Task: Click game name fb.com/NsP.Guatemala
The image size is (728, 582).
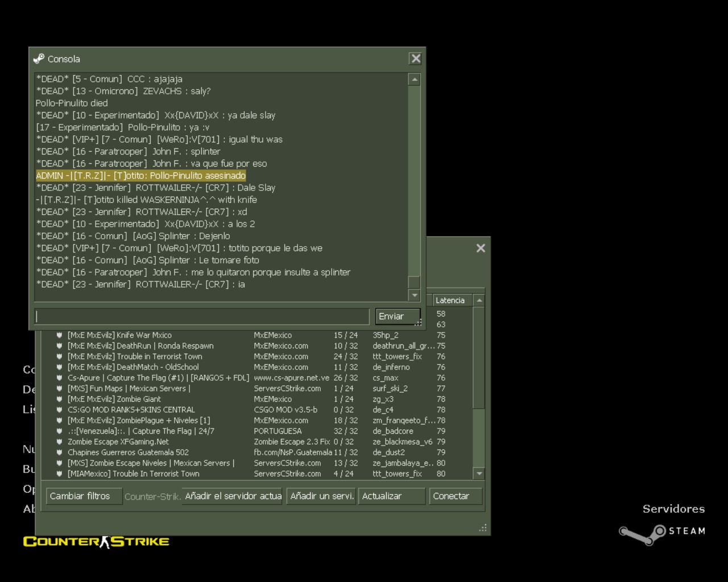Action: click(x=293, y=452)
